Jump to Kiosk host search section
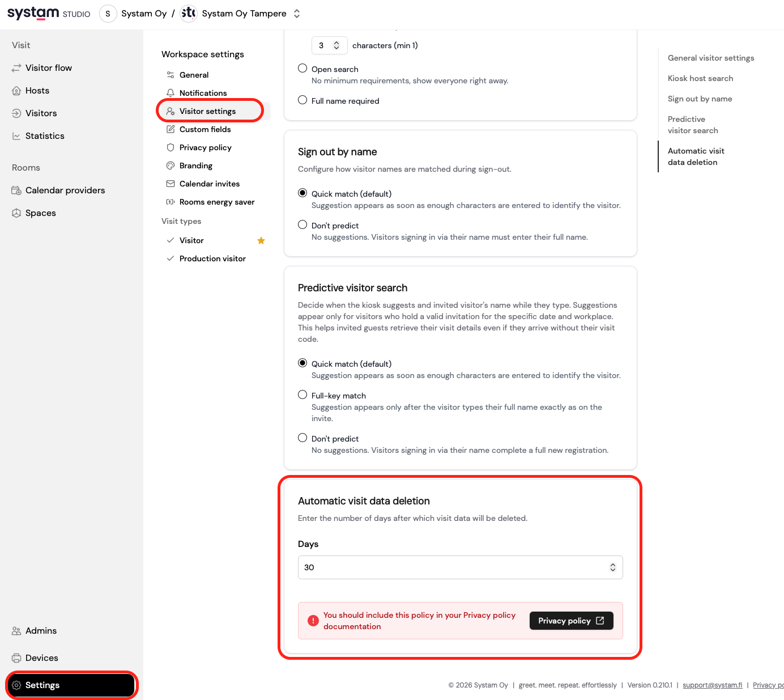This screenshot has width=784, height=700. click(x=700, y=78)
